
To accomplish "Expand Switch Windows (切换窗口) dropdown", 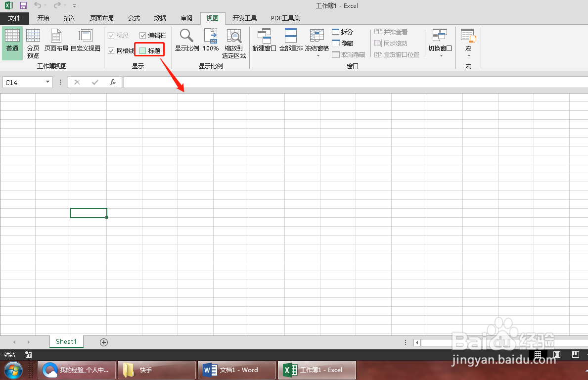I will point(441,56).
